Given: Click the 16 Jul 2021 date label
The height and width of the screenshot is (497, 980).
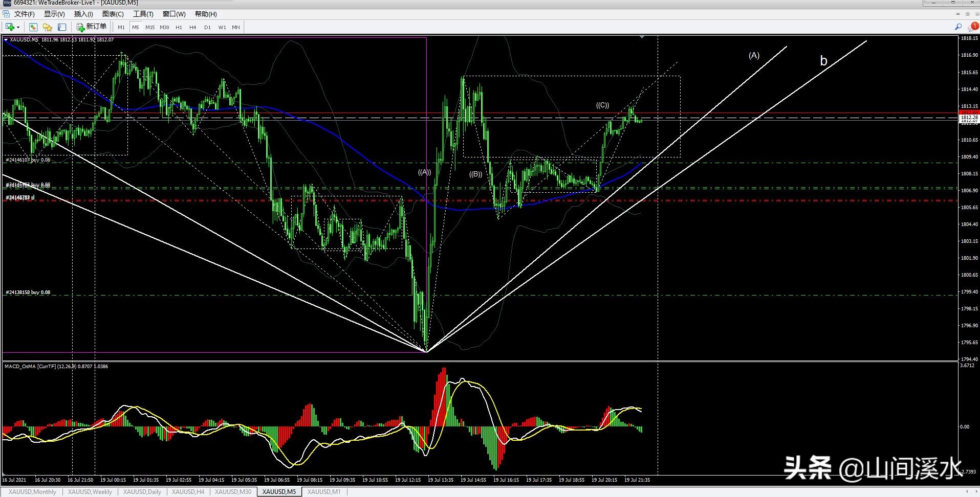Looking at the screenshot, I should click(14, 480).
